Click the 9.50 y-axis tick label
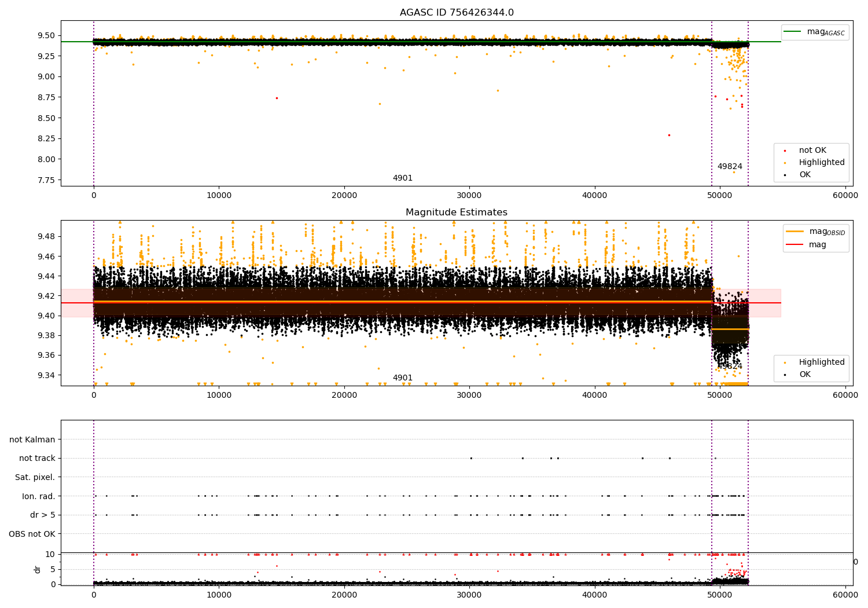Viewport: 868px width, 608px height. (45, 35)
